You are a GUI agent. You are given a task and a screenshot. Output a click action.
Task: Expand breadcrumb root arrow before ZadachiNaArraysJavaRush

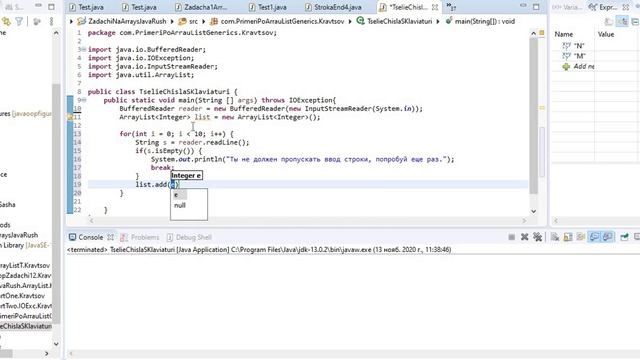(71, 21)
